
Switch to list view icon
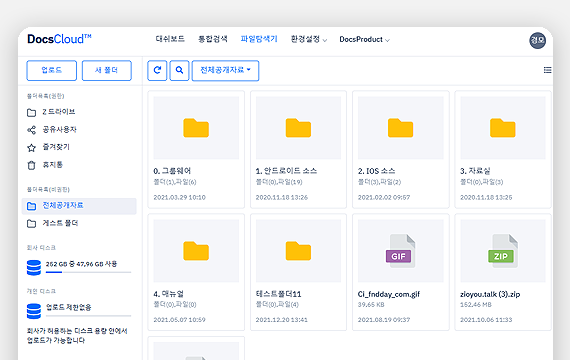(547, 70)
